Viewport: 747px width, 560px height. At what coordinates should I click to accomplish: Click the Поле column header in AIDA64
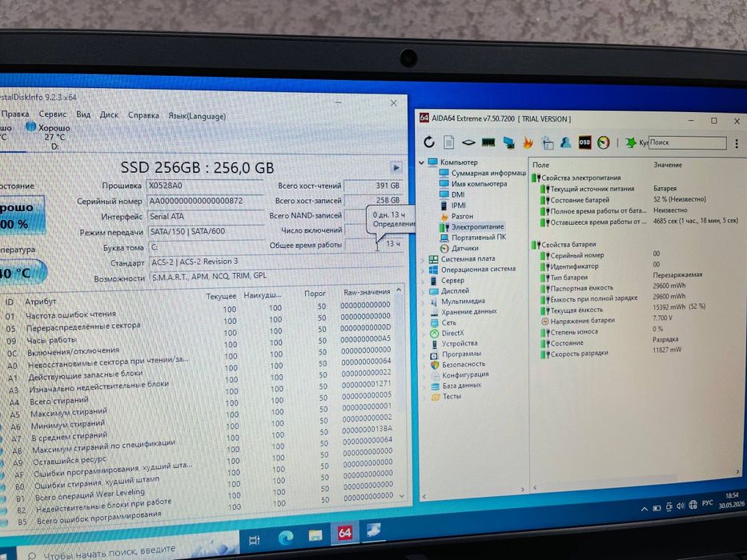tap(540, 165)
